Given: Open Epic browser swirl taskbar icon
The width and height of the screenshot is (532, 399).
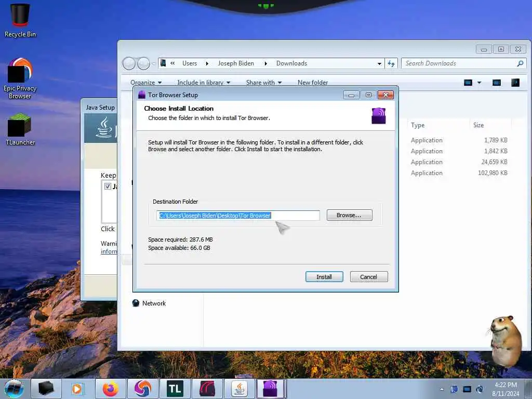Looking at the screenshot, I should tap(142, 389).
